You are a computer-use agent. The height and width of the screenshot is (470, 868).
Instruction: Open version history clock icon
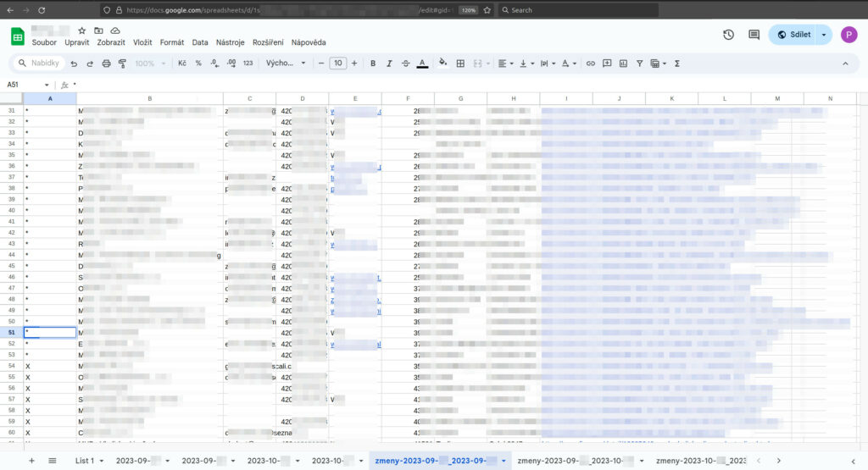click(728, 35)
